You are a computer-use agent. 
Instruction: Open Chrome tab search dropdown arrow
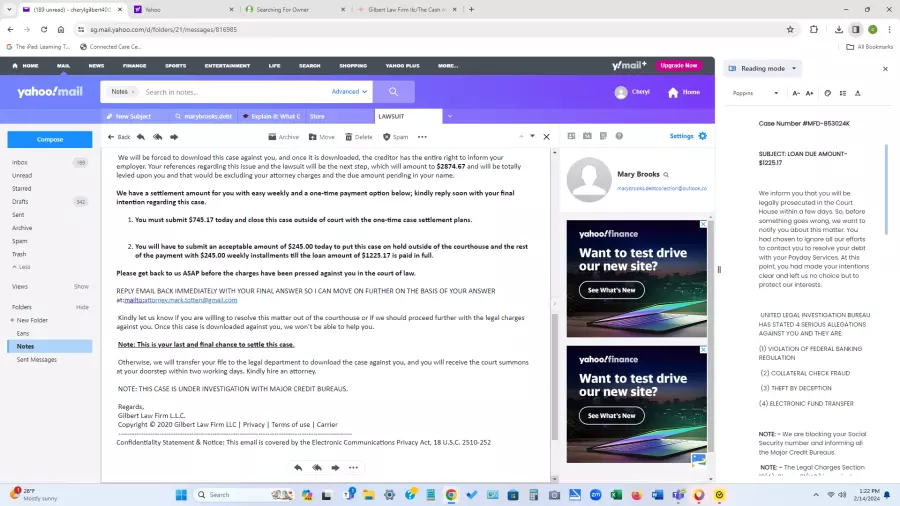[9, 9]
